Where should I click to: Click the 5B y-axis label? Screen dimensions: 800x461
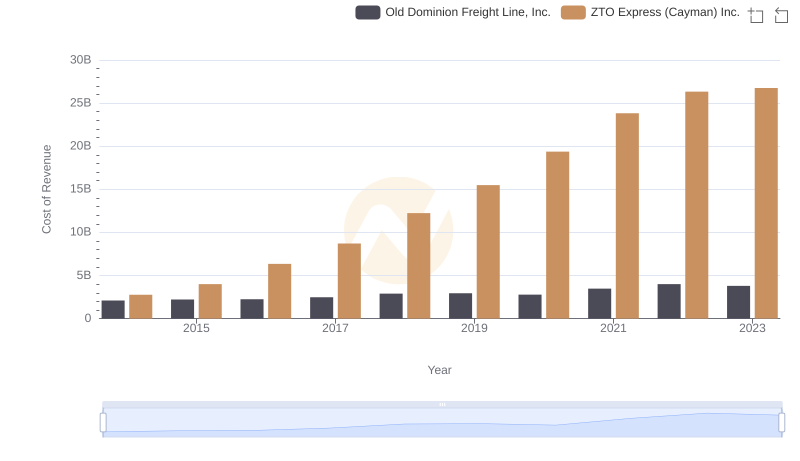click(84, 275)
